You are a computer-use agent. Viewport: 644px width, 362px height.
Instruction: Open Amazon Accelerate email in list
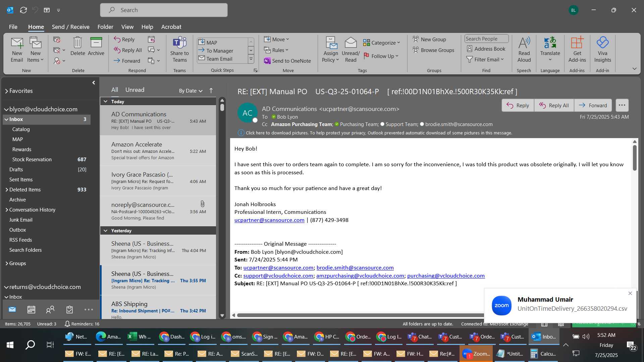tap(158, 151)
